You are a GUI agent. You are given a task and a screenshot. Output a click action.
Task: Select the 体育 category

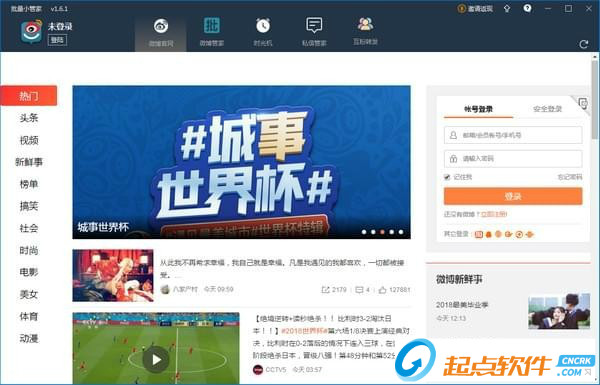tap(29, 316)
